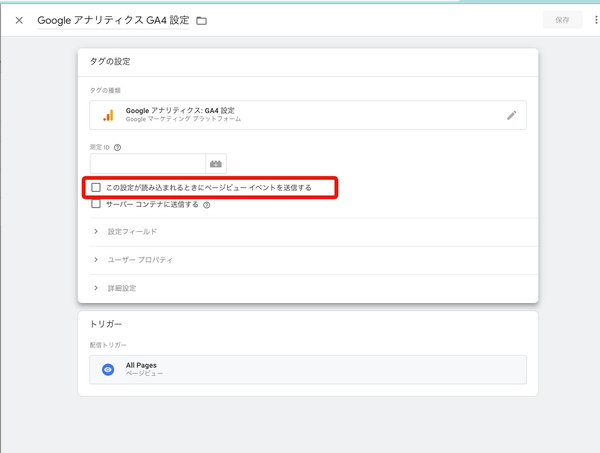Click Google マーケティング プラットフォーム subtitle text

183,119
